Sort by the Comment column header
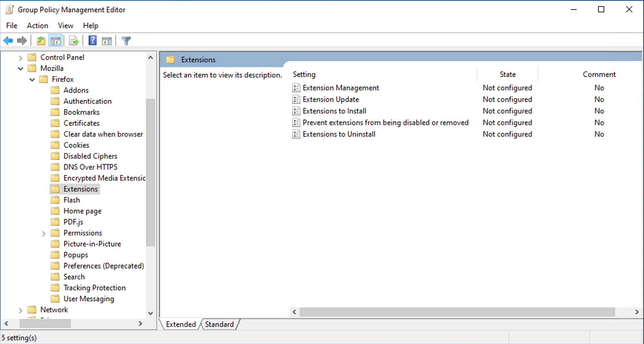 point(599,74)
